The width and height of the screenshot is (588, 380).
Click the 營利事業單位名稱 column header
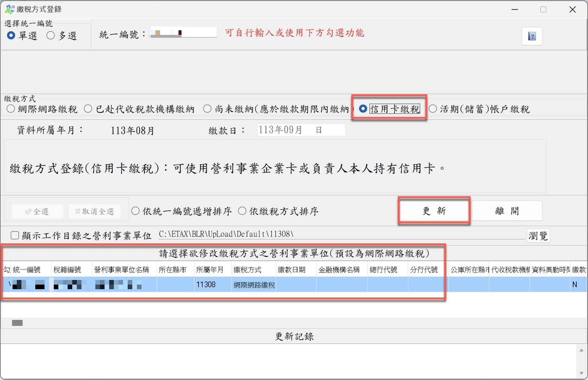pos(124,269)
